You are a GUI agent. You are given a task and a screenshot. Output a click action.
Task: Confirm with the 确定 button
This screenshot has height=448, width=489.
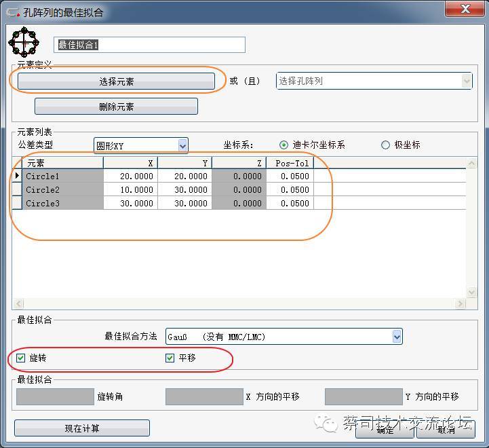385,430
